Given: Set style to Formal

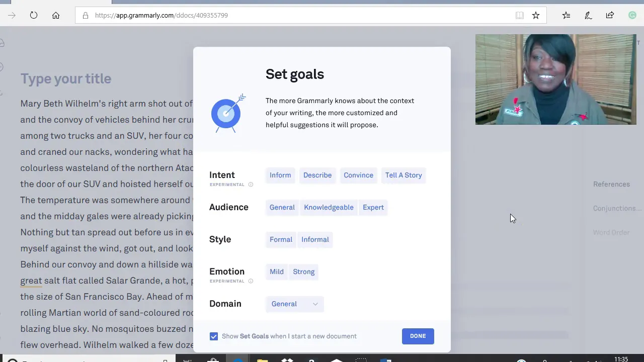Looking at the screenshot, I should [x=281, y=239].
